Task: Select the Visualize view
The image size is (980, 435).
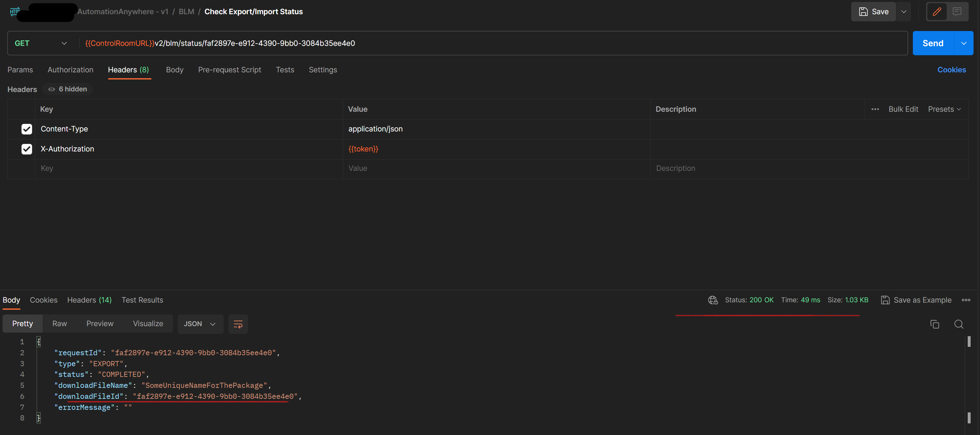Action: pos(148,324)
